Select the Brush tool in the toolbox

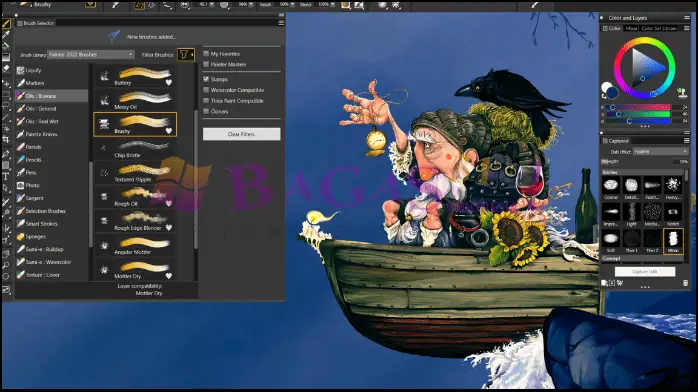[6, 24]
